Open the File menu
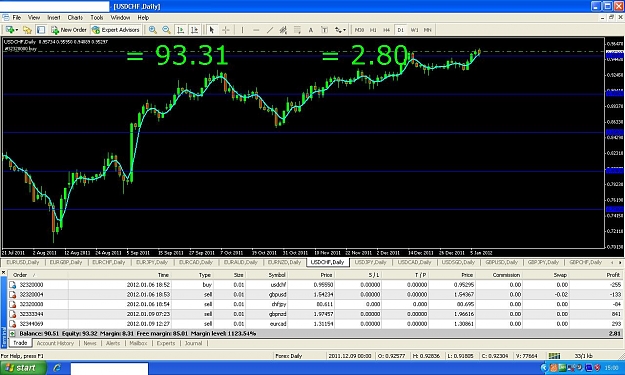625x375 pixels. pyautogui.click(x=17, y=18)
